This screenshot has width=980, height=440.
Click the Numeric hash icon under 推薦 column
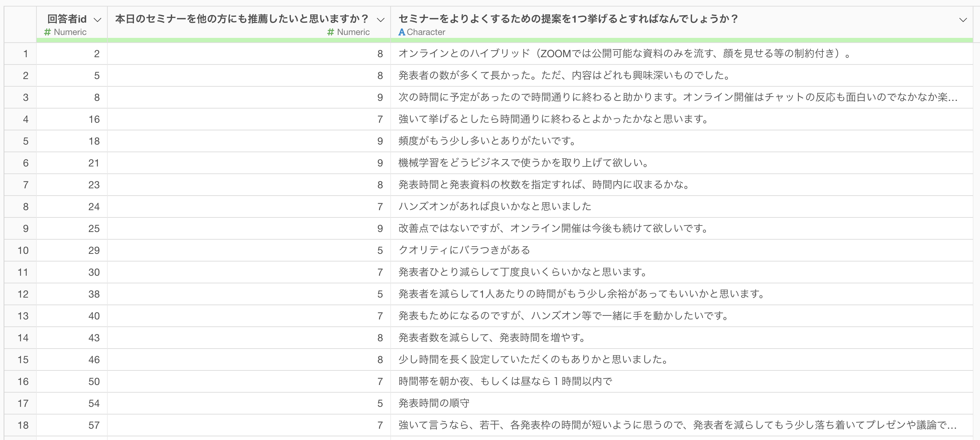point(331,32)
